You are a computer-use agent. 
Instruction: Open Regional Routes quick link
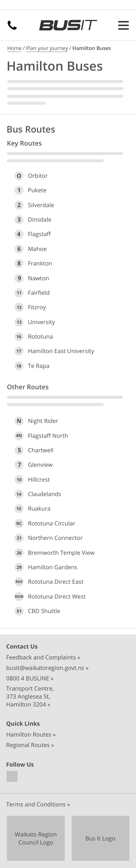(30, 745)
